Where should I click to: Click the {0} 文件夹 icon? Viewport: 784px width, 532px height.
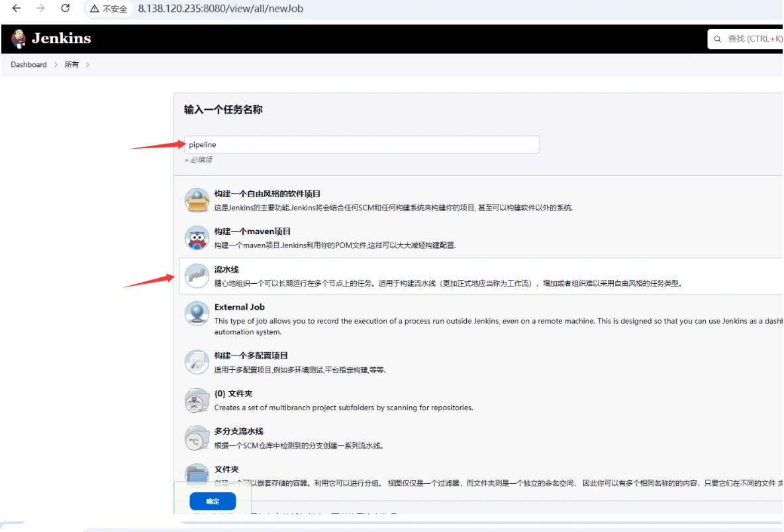click(x=197, y=400)
